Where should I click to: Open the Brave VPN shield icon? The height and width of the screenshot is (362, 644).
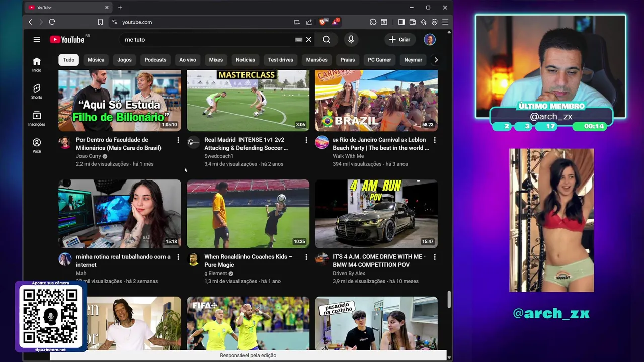pyautogui.click(x=434, y=22)
